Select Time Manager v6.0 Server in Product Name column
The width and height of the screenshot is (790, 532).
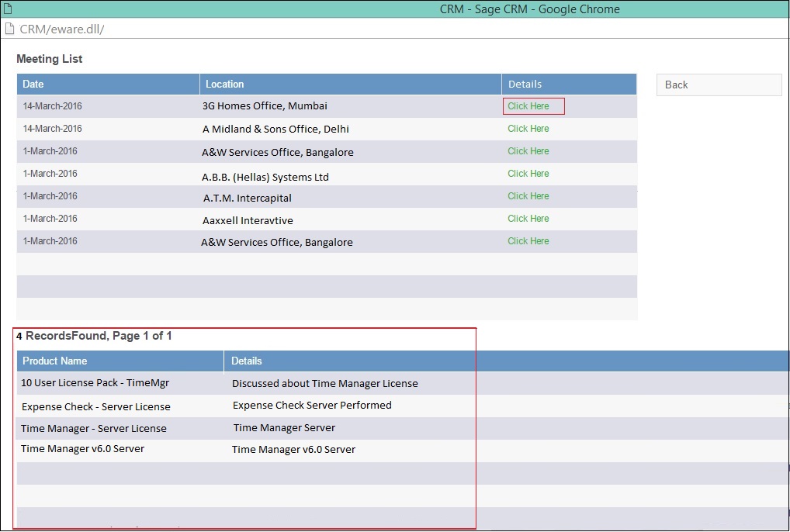pos(82,449)
